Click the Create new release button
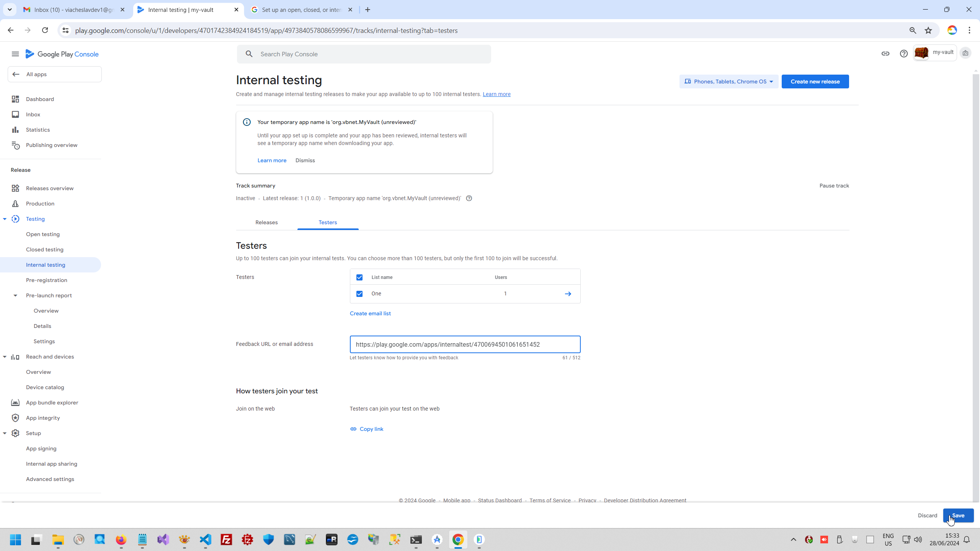The image size is (980, 551). coord(815,82)
